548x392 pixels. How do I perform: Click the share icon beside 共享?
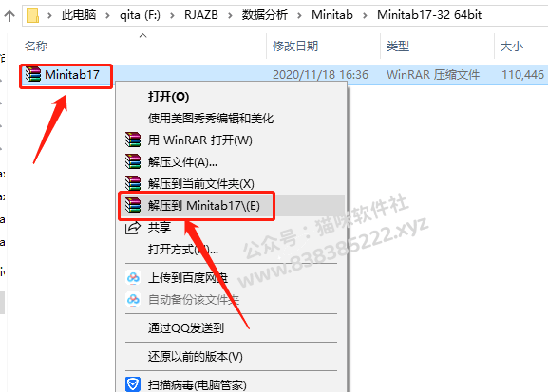point(133,228)
